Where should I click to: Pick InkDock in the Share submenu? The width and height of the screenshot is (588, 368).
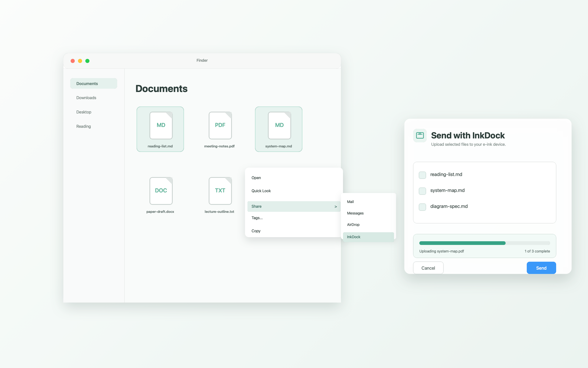pos(368,237)
